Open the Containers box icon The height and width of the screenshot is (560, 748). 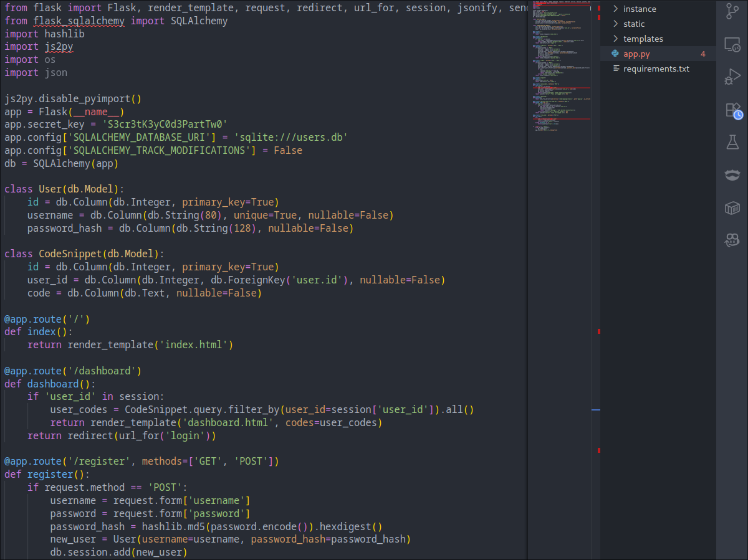point(732,207)
